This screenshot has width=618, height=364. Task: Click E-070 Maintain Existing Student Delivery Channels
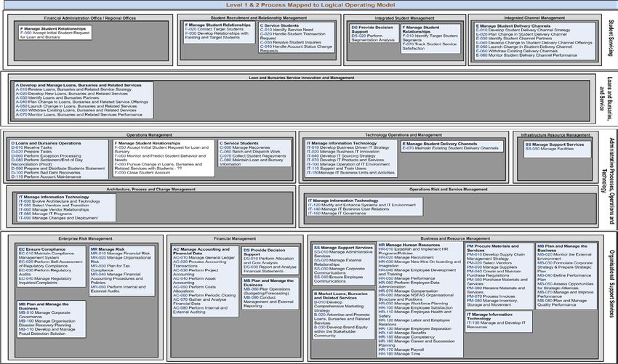[451, 148]
